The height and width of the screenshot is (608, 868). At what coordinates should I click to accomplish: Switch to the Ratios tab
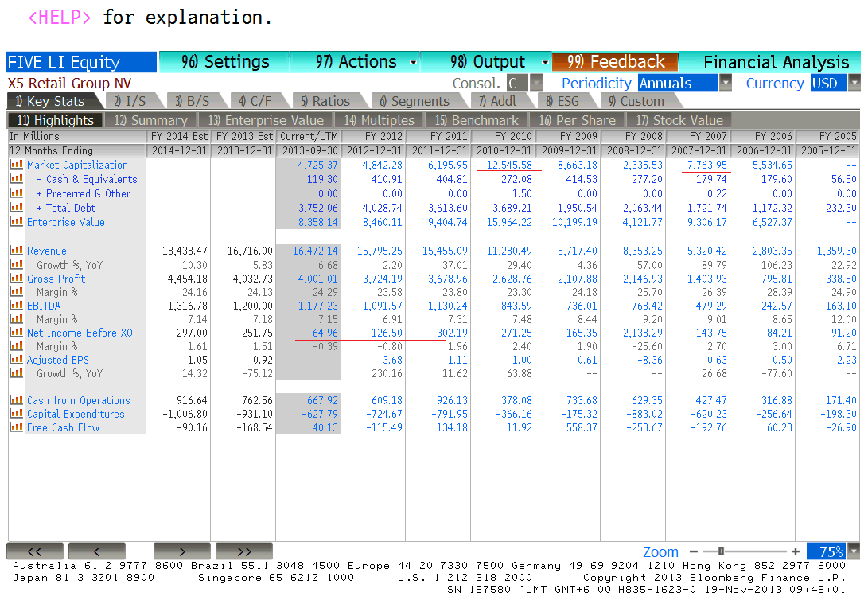(325, 101)
